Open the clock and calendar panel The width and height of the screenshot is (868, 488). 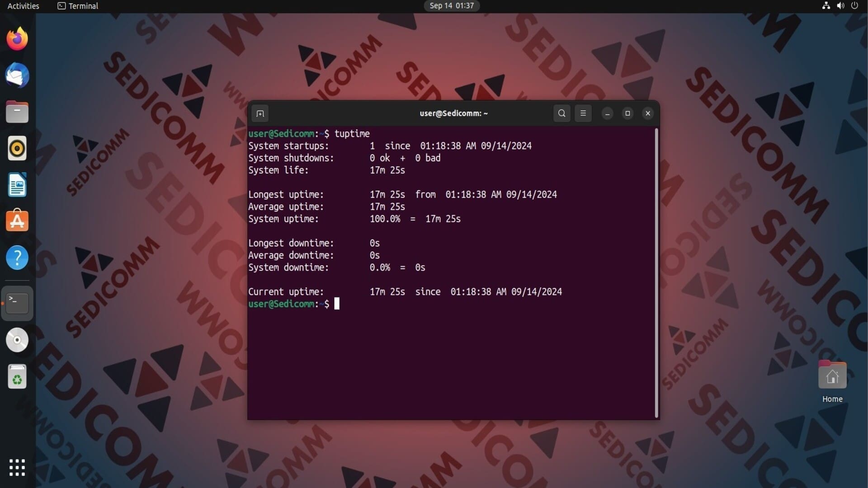[x=451, y=6]
